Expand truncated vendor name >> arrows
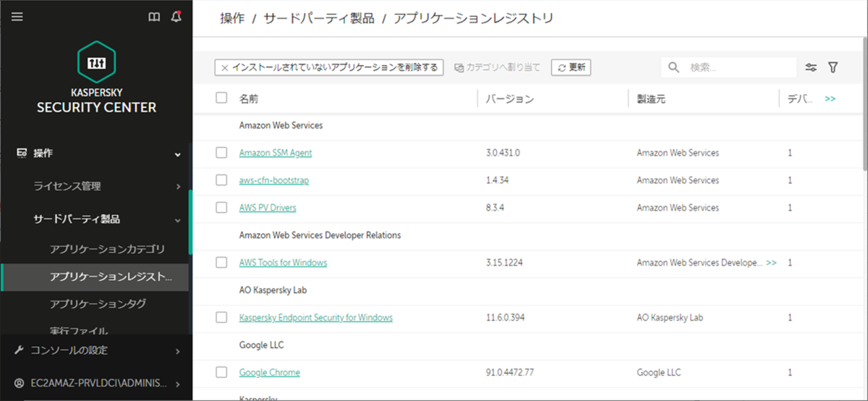The height and width of the screenshot is (401, 868). [771, 263]
